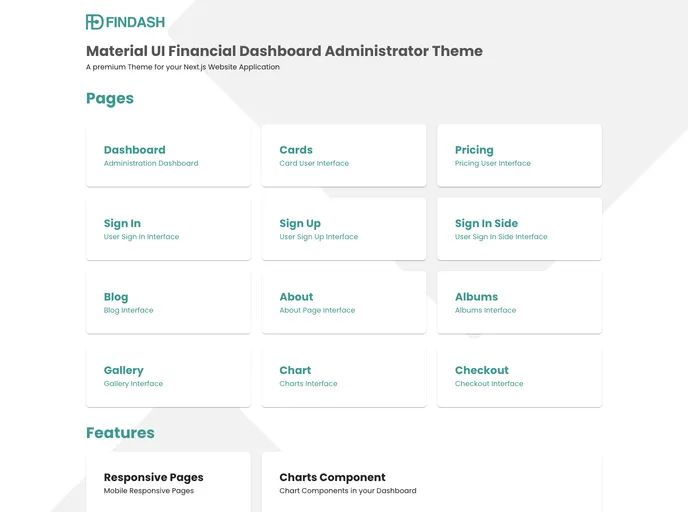
Task: Click the Charts Component feature card
Action: coord(431,483)
